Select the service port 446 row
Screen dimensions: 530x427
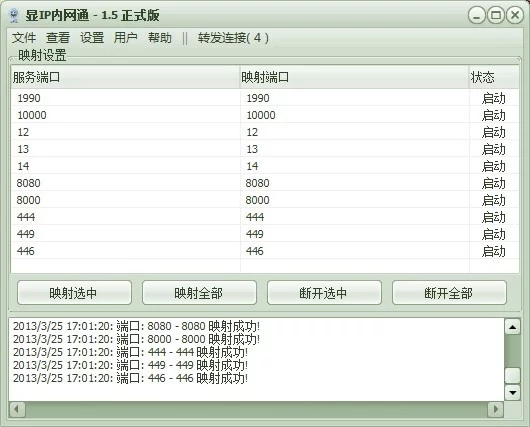265,251
